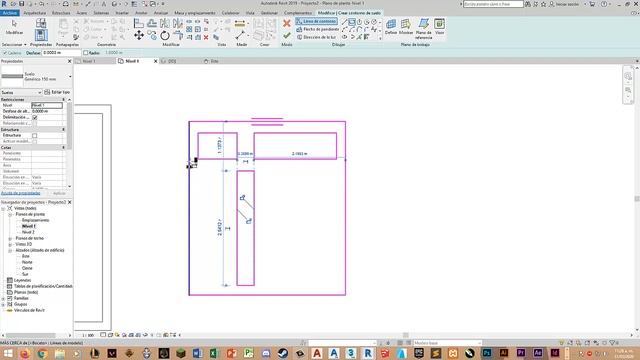Toggle the Radio checkbox
The image size is (640, 360).
(x=85, y=53)
